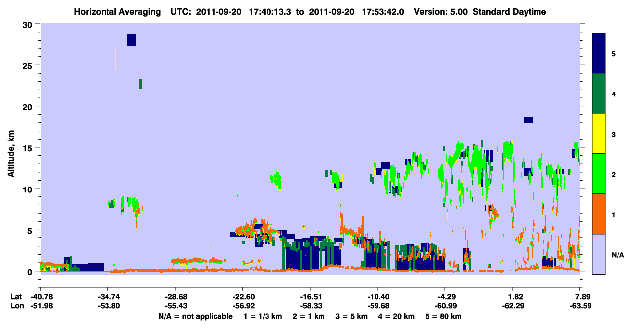Click latitude value -22.60
Screen dimensions: 644x330
tap(242, 297)
